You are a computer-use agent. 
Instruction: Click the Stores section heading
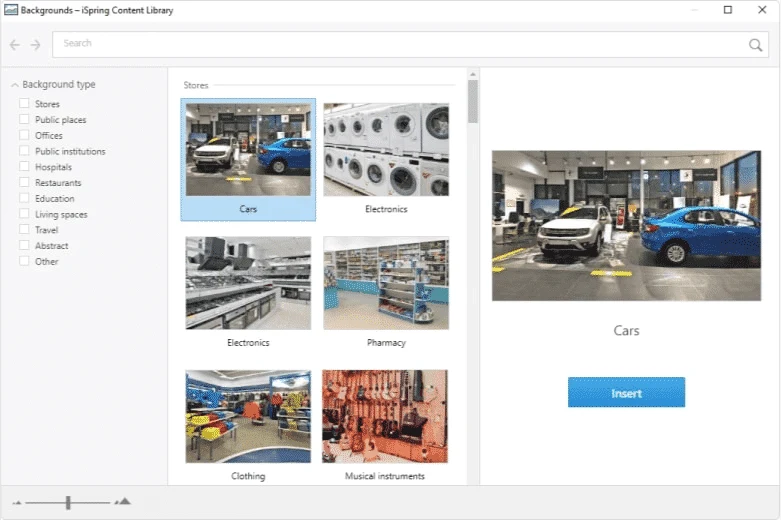[196, 85]
